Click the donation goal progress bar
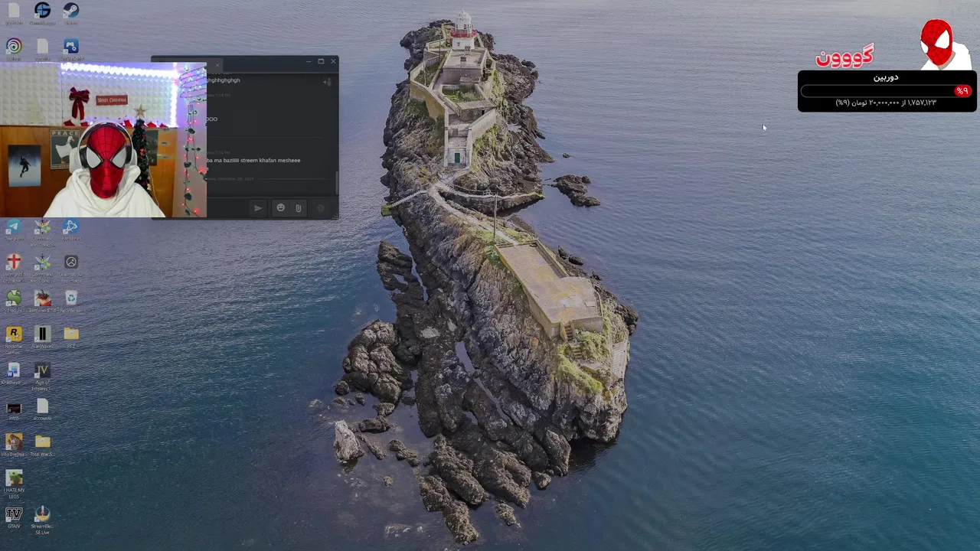Viewport: 980px width, 551px height. [887, 91]
